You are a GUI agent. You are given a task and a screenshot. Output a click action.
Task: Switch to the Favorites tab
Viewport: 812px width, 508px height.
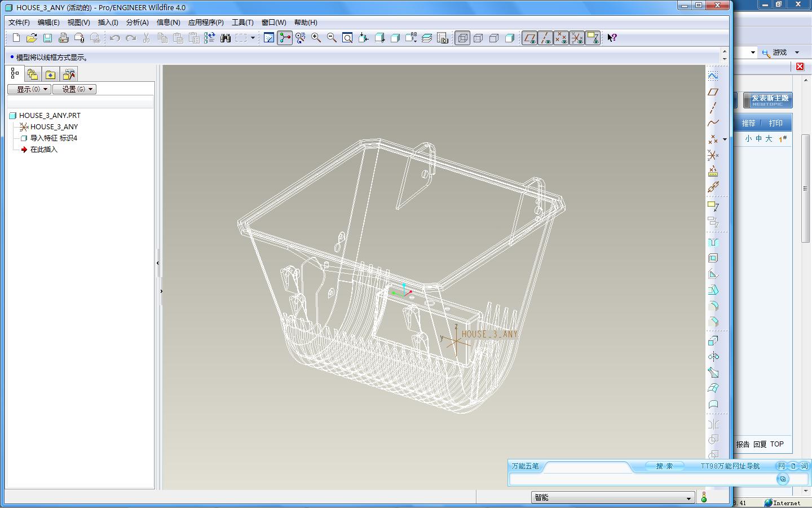(51, 74)
